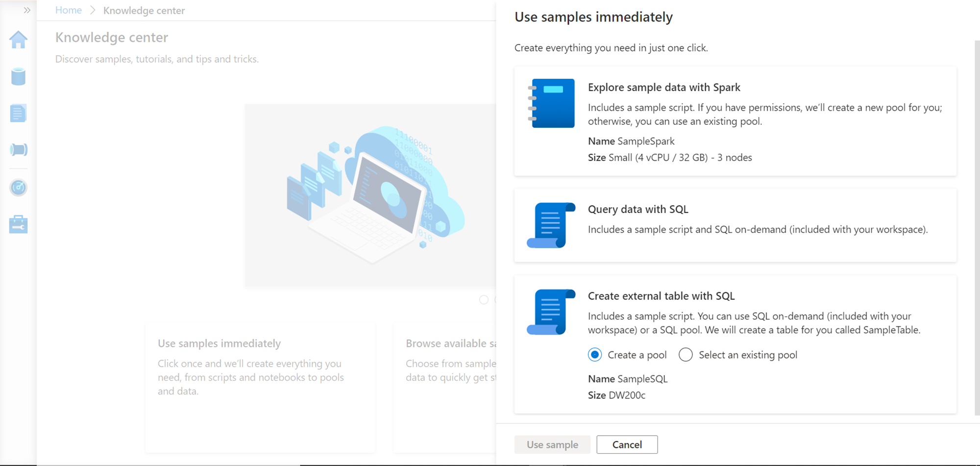
Task: Click the Home breadcrumb link
Action: (x=69, y=10)
